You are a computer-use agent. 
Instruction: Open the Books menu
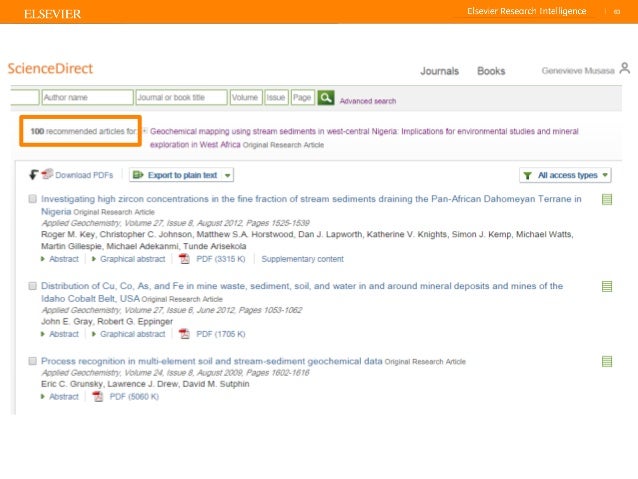[491, 71]
